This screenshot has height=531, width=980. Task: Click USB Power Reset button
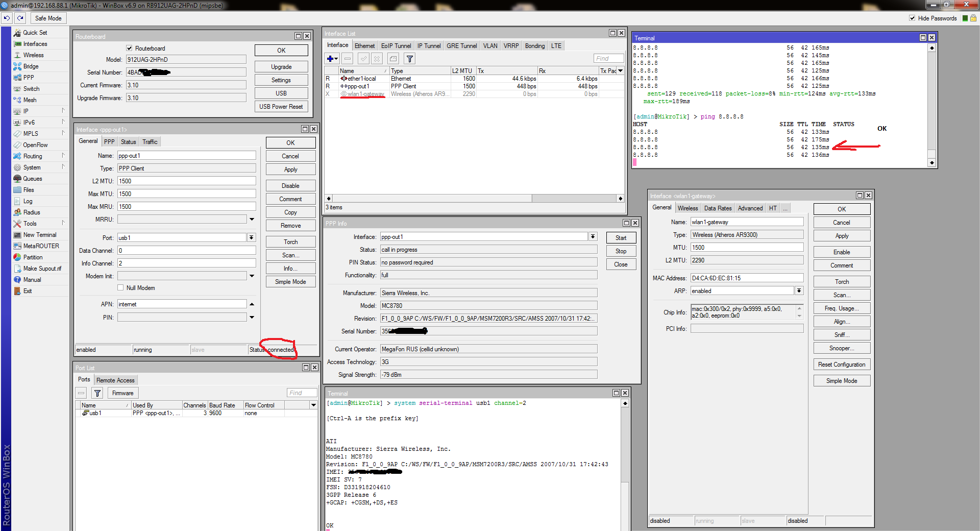pos(281,107)
